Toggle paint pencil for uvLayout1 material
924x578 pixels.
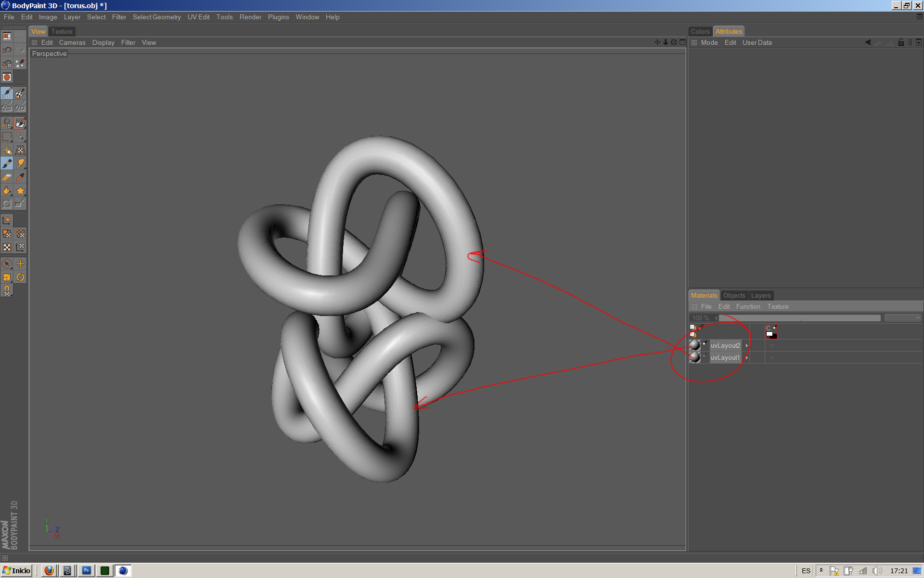pos(705,356)
